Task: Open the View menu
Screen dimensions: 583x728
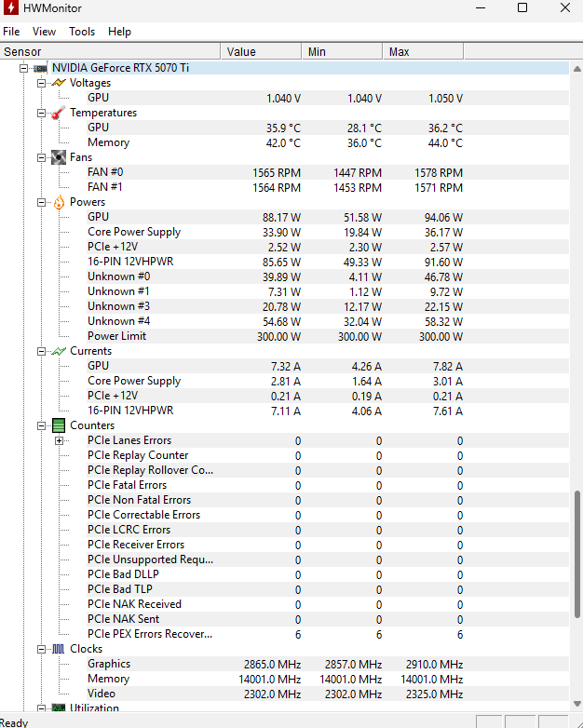Action: click(x=44, y=32)
